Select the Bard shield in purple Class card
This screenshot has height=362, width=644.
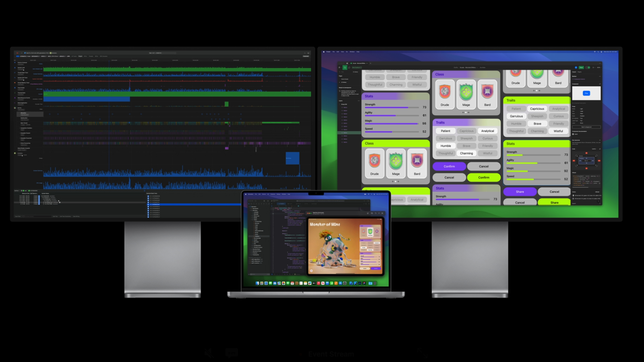tap(487, 94)
